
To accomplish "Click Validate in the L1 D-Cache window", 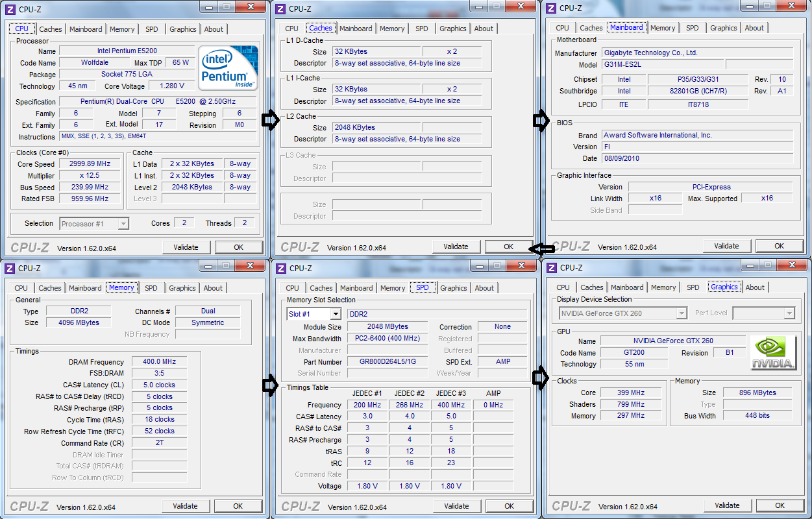I will click(x=456, y=247).
